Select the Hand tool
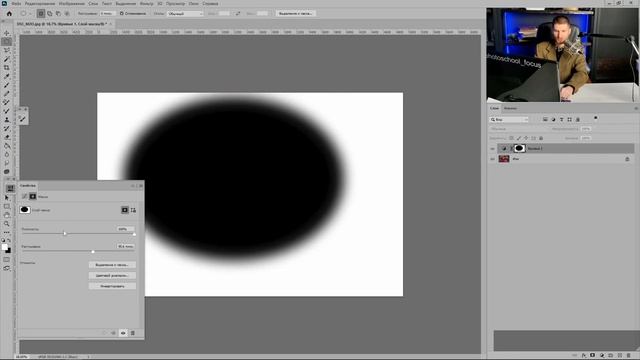The image size is (640, 360). point(7,215)
